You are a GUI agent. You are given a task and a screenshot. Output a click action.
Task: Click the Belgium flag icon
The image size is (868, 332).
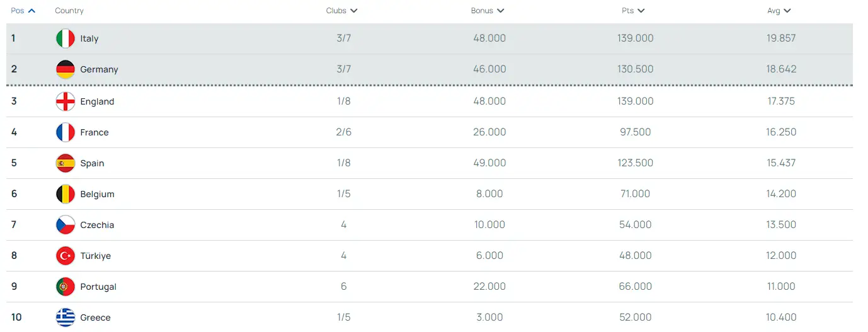tap(66, 194)
